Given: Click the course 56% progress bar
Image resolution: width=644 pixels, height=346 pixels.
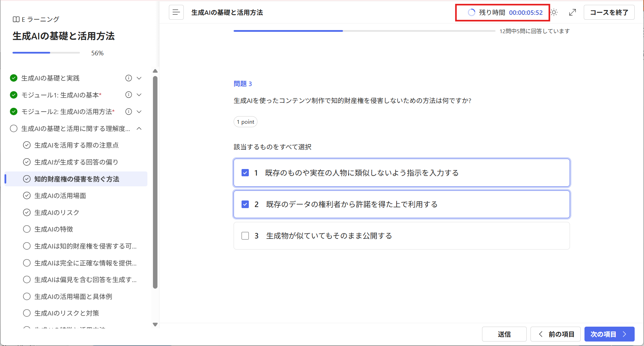Looking at the screenshot, I should click(46, 53).
